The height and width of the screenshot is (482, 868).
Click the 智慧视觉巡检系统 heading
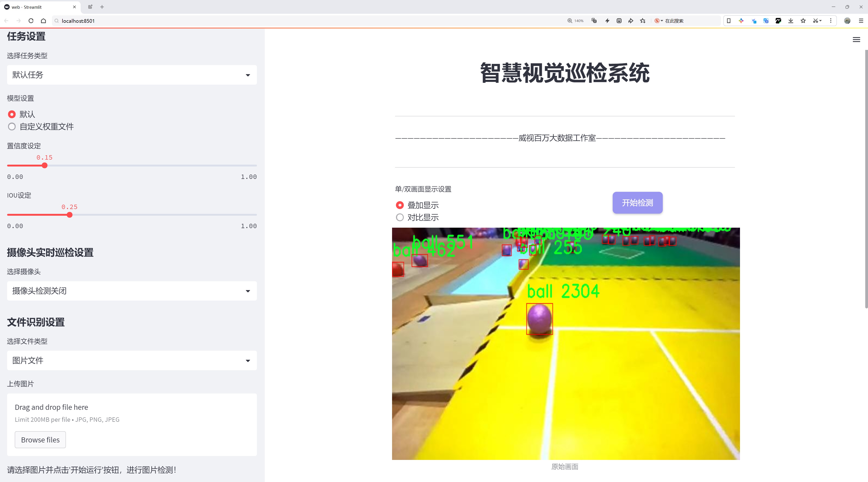pyautogui.click(x=565, y=73)
